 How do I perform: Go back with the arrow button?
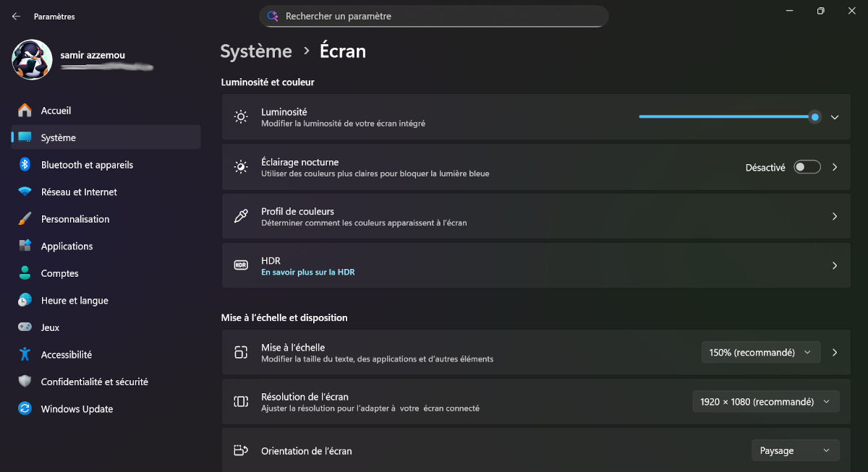click(15, 16)
